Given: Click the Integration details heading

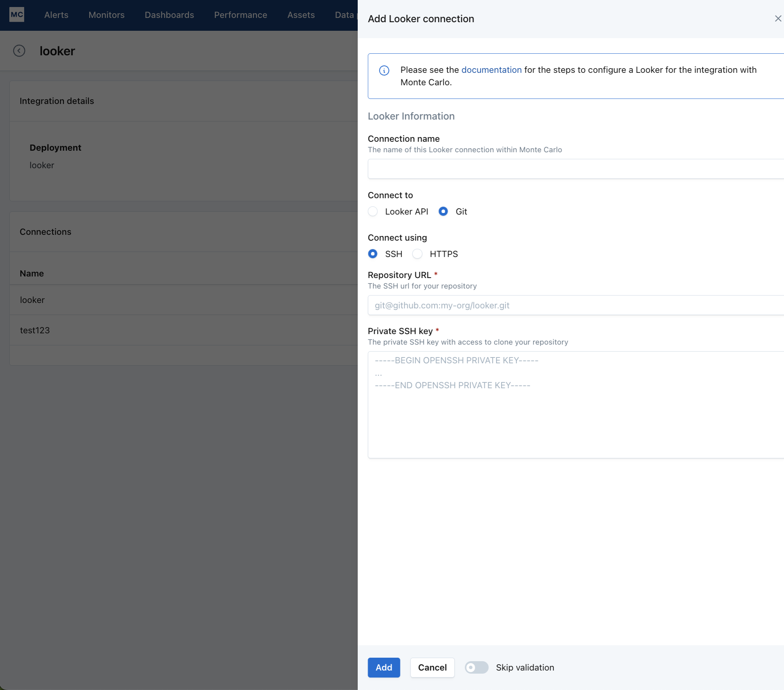Looking at the screenshot, I should point(57,101).
